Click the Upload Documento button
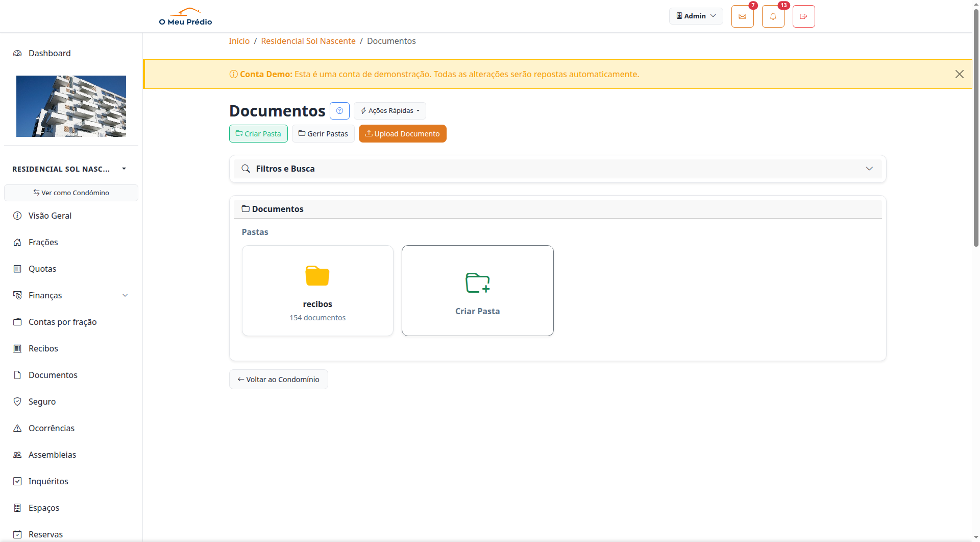The width and height of the screenshot is (980, 542). 402,134
